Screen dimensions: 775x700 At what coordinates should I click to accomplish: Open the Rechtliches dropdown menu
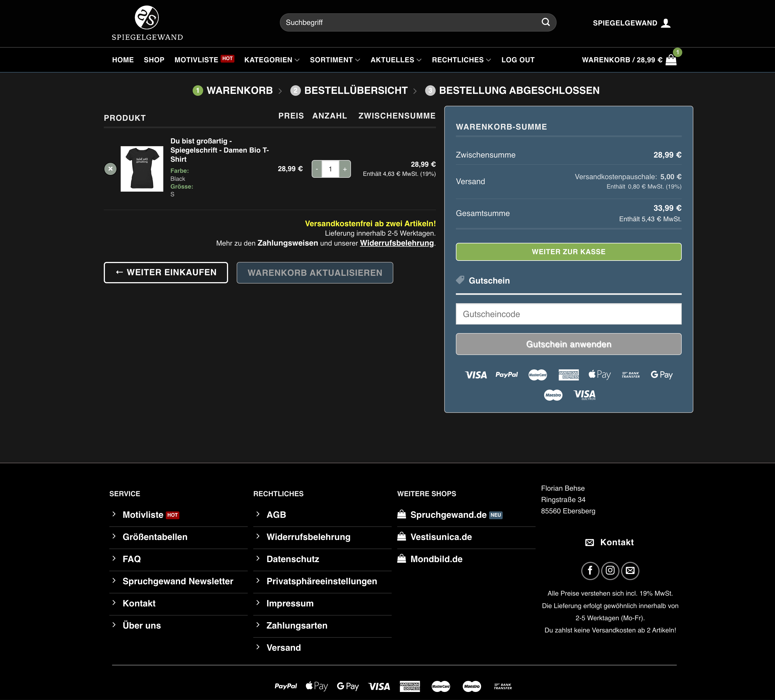pyautogui.click(x=461, y=60)
